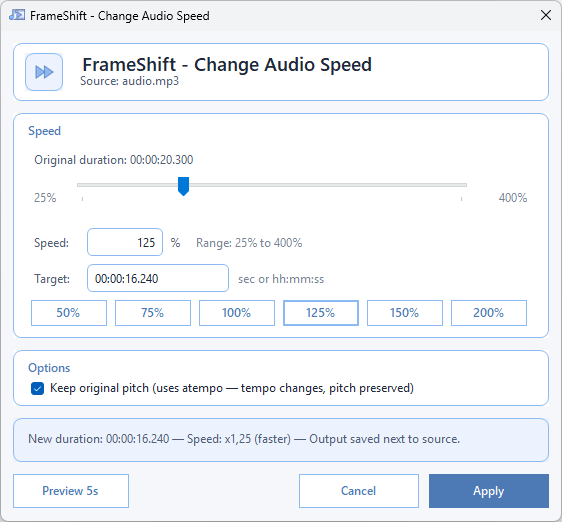The width and height of the screenshot is (562, 522).
Task: Apply the 200% speed preset
Action: point(489,313)
